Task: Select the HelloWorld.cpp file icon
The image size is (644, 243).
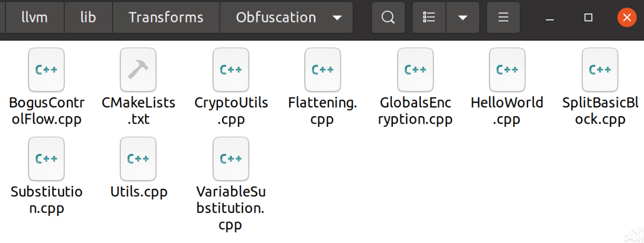Action: (507, 69)
